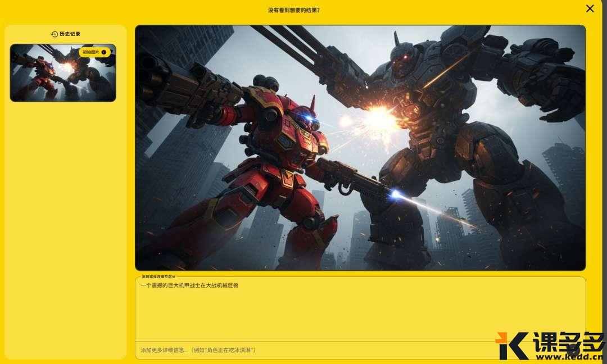
Task: Focus the prompt text about 巨大机甲战士
Action: 189,285
